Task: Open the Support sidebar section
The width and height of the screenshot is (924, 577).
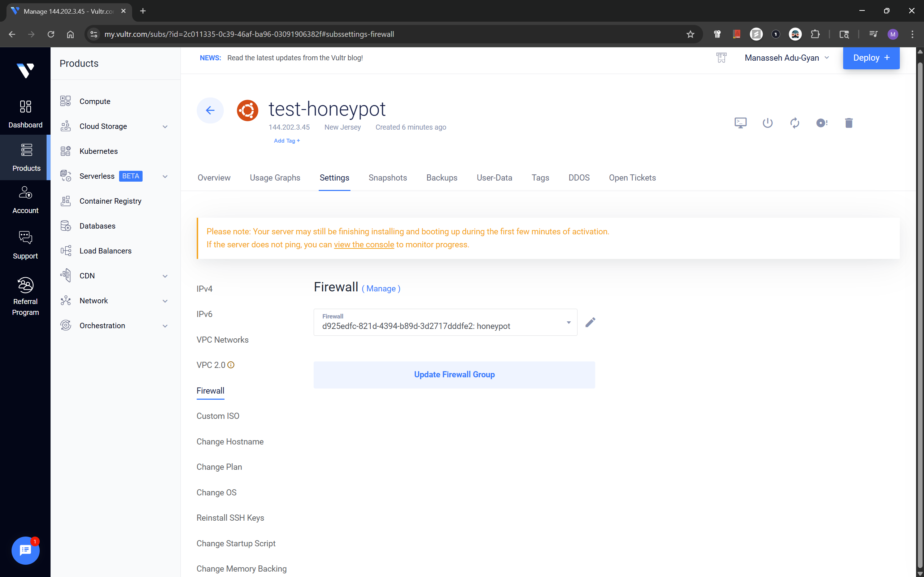Action: tap(25, 245)
